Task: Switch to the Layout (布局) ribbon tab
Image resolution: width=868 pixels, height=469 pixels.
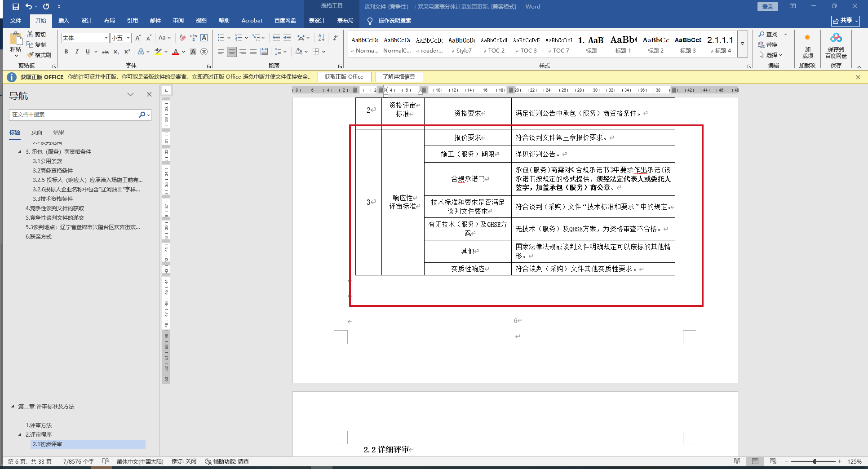Action: point(110,21)
